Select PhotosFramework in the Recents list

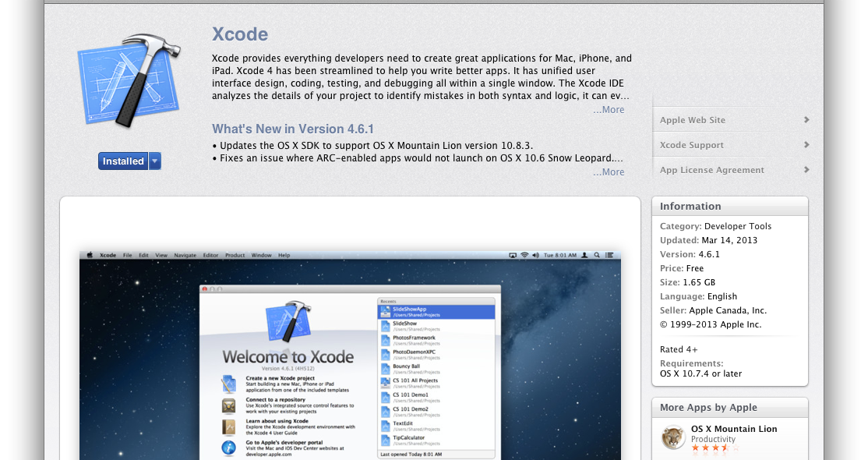(436, 340)
